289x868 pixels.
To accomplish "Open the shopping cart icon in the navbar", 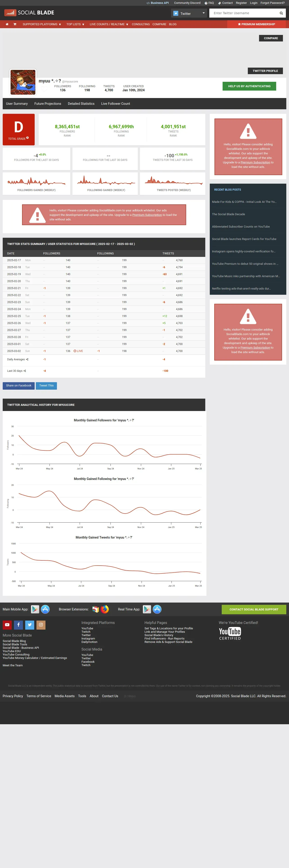I will pyautogui.click(x=15, y=24).
